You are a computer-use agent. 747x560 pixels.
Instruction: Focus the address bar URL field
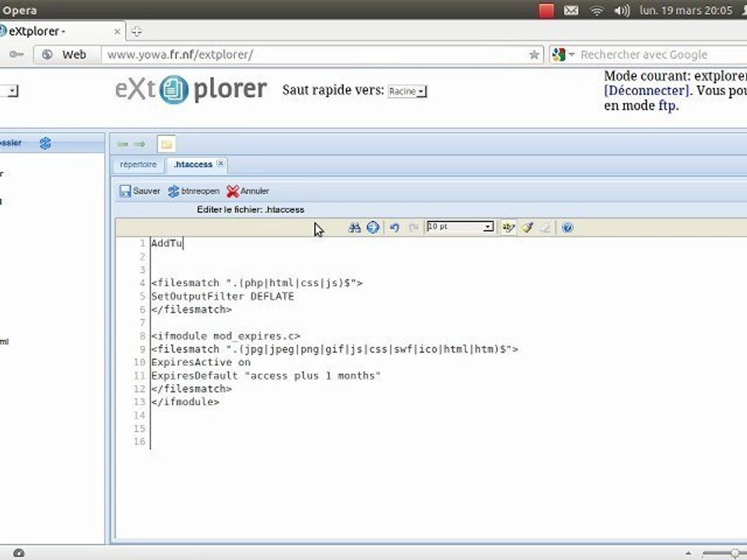click(314, 54)
